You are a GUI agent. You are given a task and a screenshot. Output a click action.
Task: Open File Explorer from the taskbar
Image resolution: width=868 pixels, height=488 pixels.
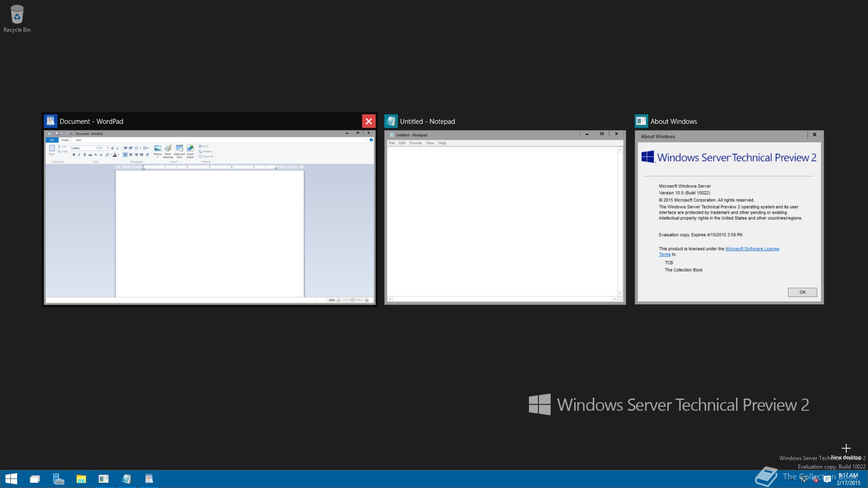pos(81,479)
